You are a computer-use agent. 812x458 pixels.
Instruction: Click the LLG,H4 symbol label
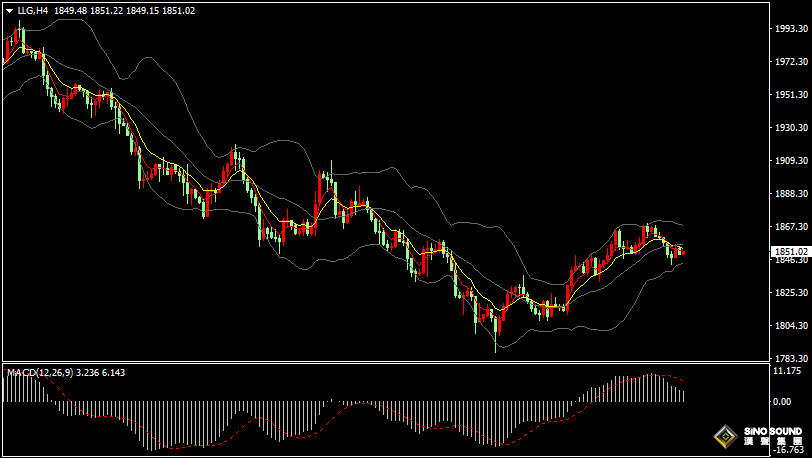coord(32,10)
